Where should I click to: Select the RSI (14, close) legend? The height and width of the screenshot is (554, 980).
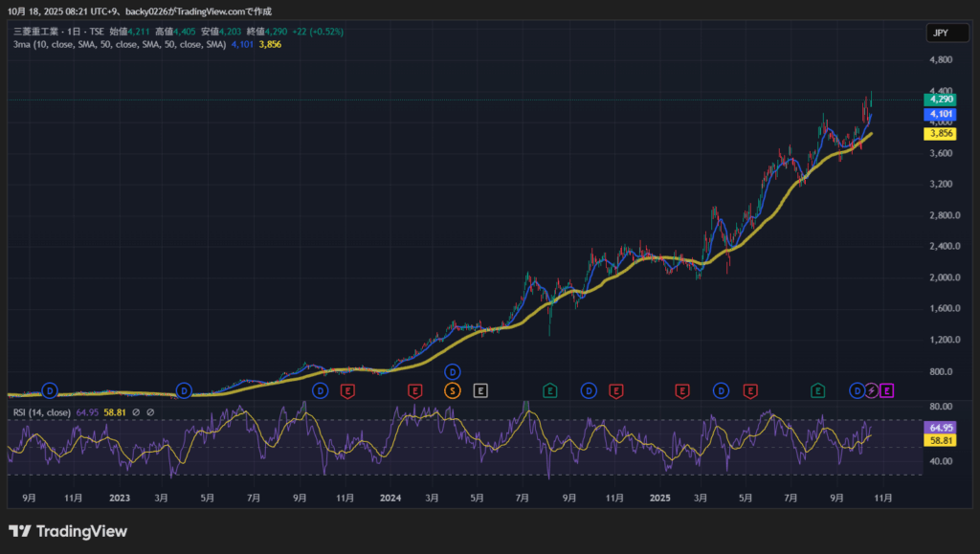[x=41, y=412]
